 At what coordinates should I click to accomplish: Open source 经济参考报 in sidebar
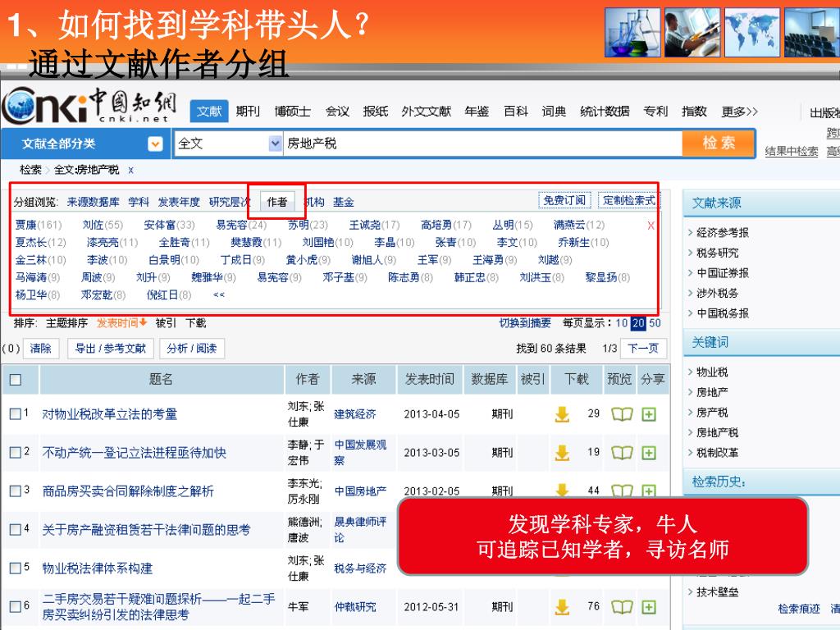723,232
